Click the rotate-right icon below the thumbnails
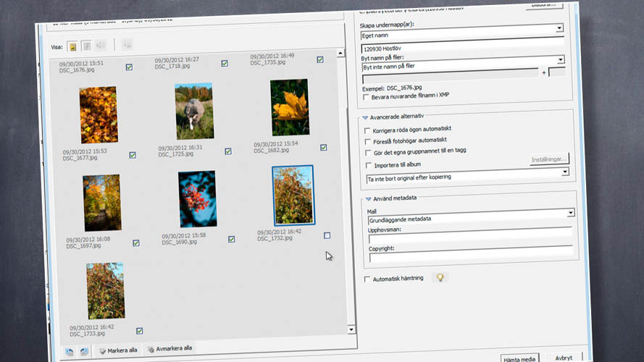Viewport: 644px width, 362px height. 84,351
